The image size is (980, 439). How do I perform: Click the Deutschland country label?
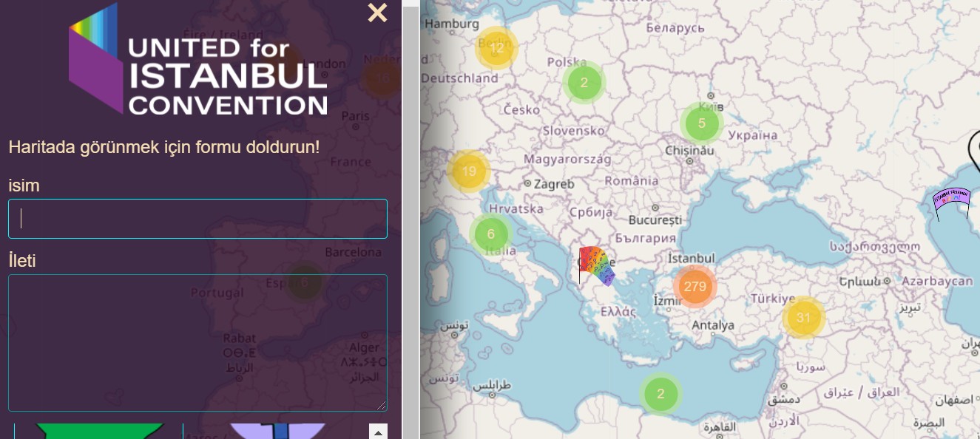460,78
